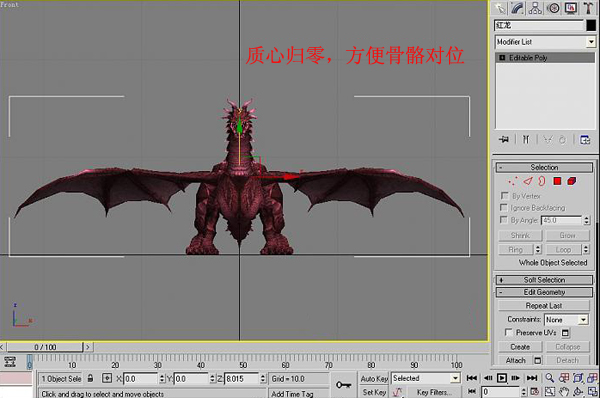Open Mini Curve Editor icon
Screen dimensions: 600x398
pos(10,362)
